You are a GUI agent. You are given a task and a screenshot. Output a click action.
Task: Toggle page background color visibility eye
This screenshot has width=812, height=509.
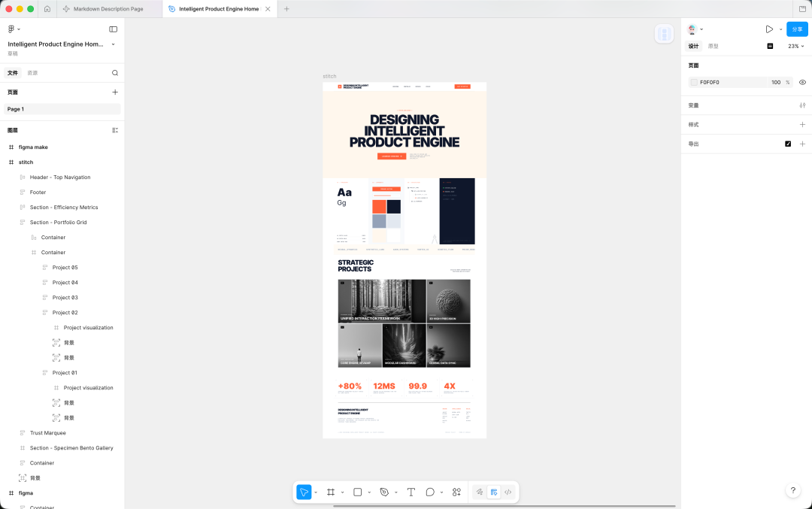point(802,82)
